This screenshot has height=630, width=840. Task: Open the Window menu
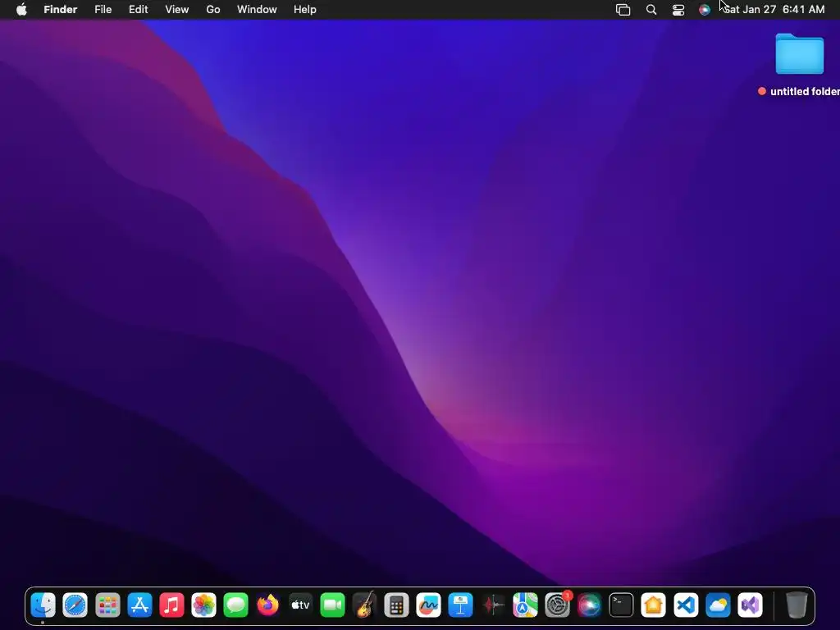coord(257,9)
